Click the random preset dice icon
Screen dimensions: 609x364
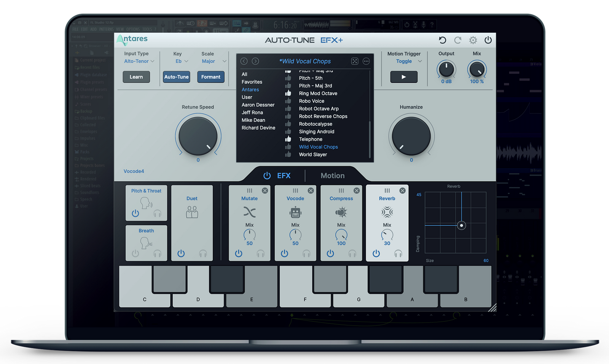point(355,61)
